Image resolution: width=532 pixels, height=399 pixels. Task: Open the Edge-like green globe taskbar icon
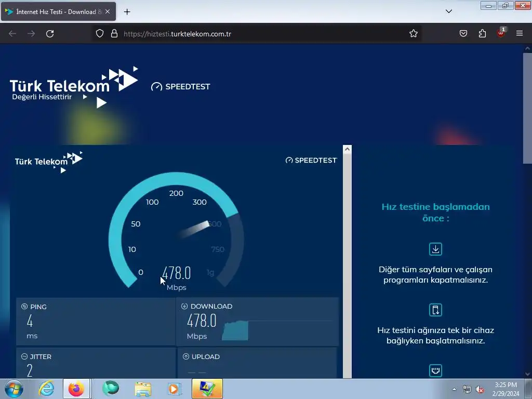(111, 389)
